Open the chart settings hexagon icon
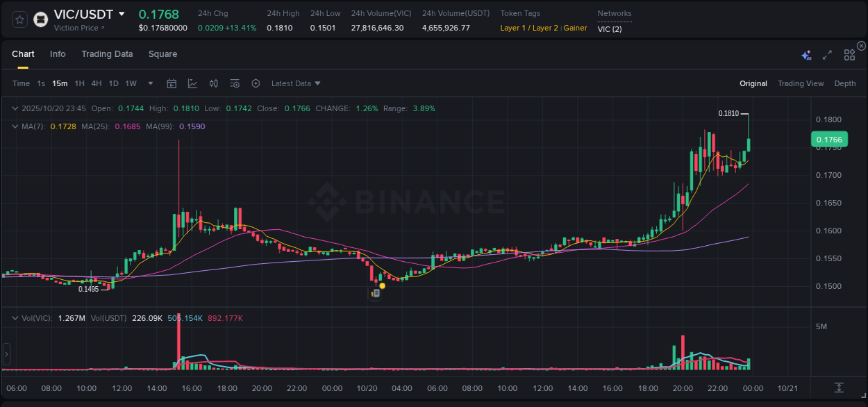The image size is (868, 407). (x=256, y=83)
